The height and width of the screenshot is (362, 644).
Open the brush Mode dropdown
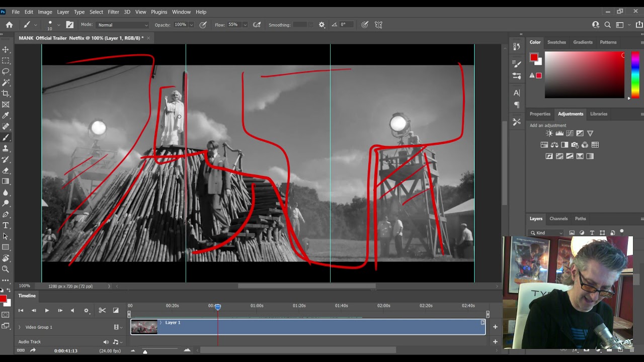[122, 25]
